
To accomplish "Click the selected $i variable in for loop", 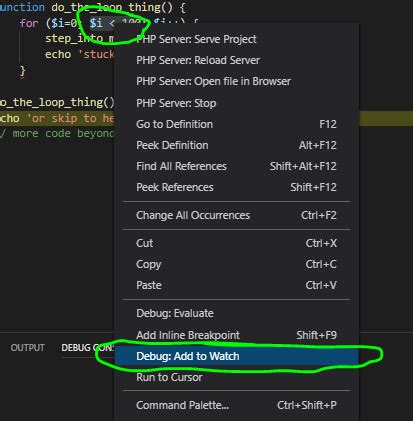I will [x=96, y=23].
